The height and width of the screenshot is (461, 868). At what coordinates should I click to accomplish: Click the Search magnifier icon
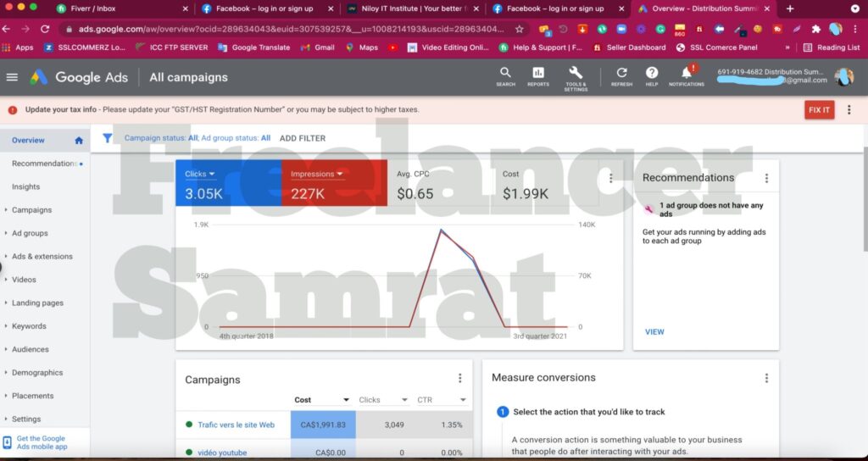(x=505, y=74)
